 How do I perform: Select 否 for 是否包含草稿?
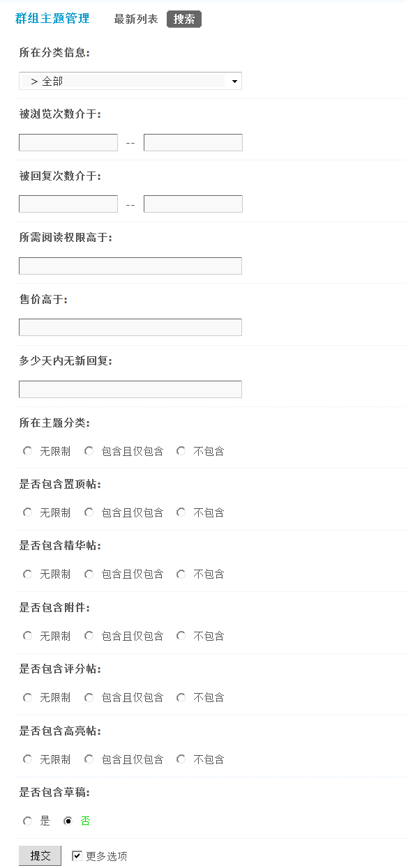[68, 821]
